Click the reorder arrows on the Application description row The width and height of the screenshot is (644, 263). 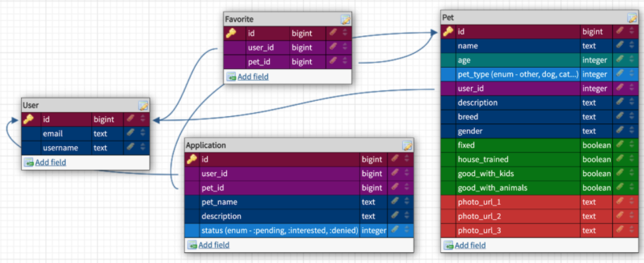406,216
